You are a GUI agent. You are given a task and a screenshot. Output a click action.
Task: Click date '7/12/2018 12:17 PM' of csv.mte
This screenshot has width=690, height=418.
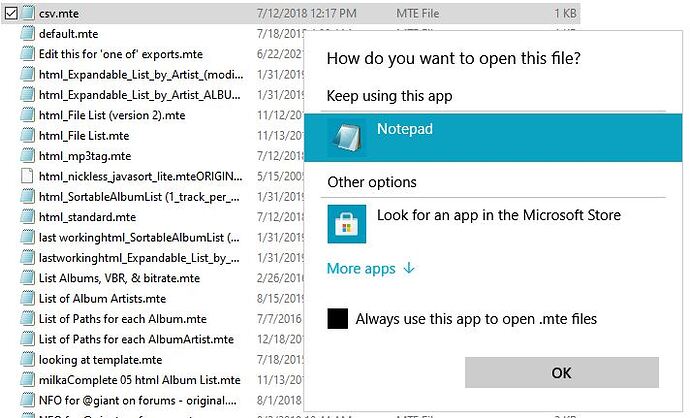pos(307,14)
